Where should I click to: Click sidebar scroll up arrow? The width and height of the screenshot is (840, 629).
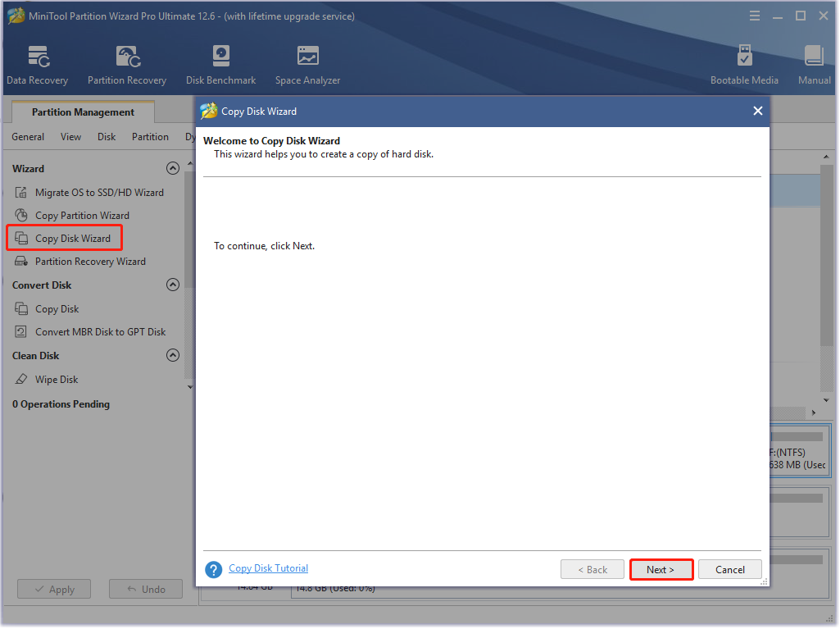pyautogui.click(x=190, y=163)
